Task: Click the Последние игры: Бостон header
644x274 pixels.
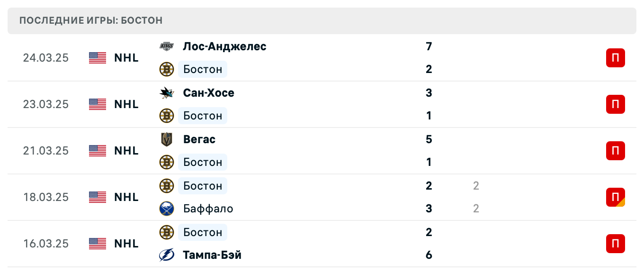Action: pyautogui.click(x=91, y=20)
